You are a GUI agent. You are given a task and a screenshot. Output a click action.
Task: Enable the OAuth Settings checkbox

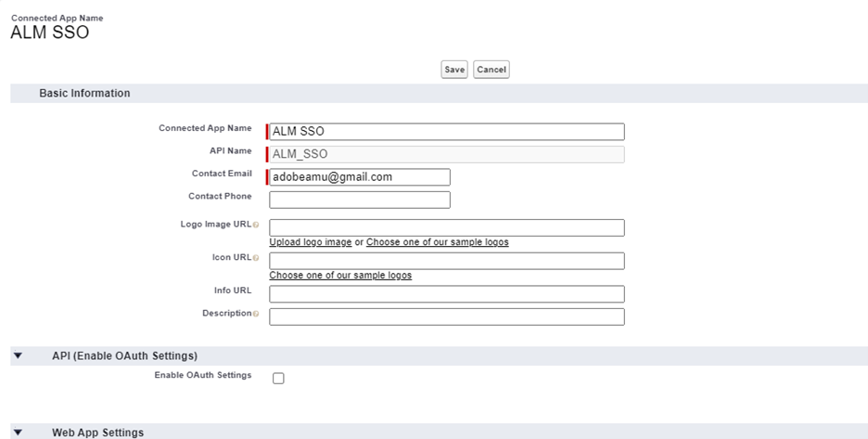(x=278, y=378)
